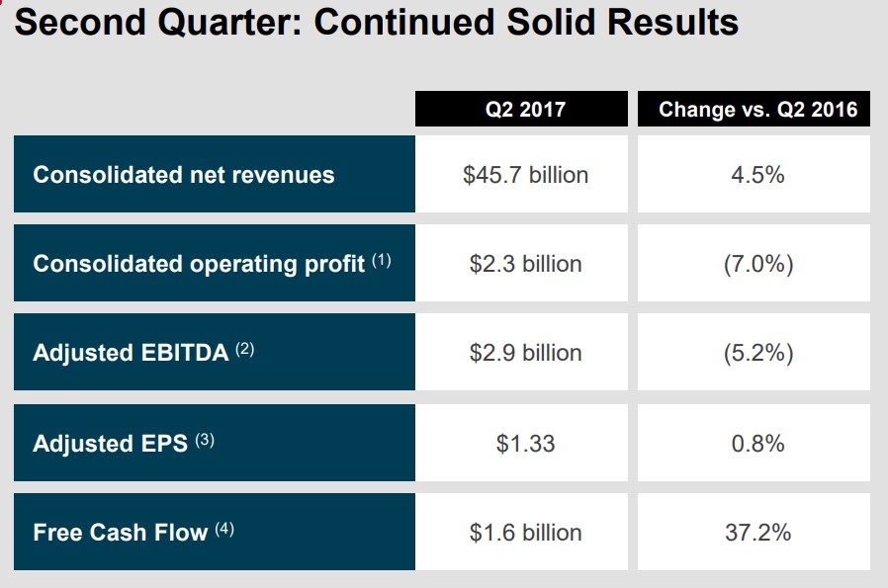Click the $45.7 billion revenue cell
Viewport: 888px width, 588px height.
pos(525,175)
